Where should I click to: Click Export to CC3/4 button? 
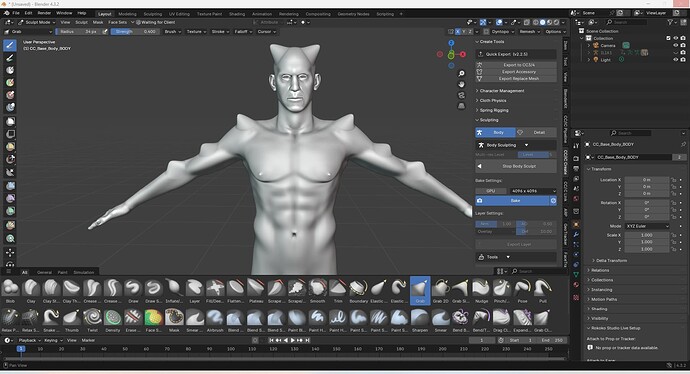coord(516,65)
